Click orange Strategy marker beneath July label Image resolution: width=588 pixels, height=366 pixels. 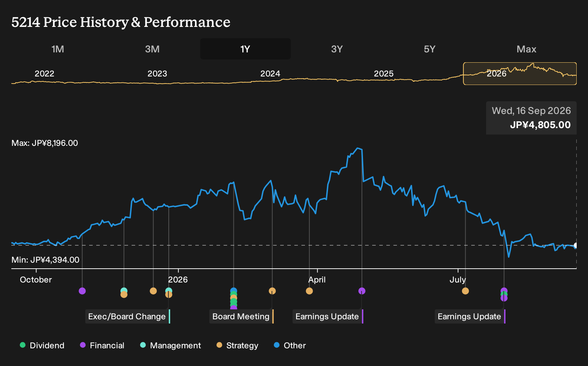(x=466, y=291)
